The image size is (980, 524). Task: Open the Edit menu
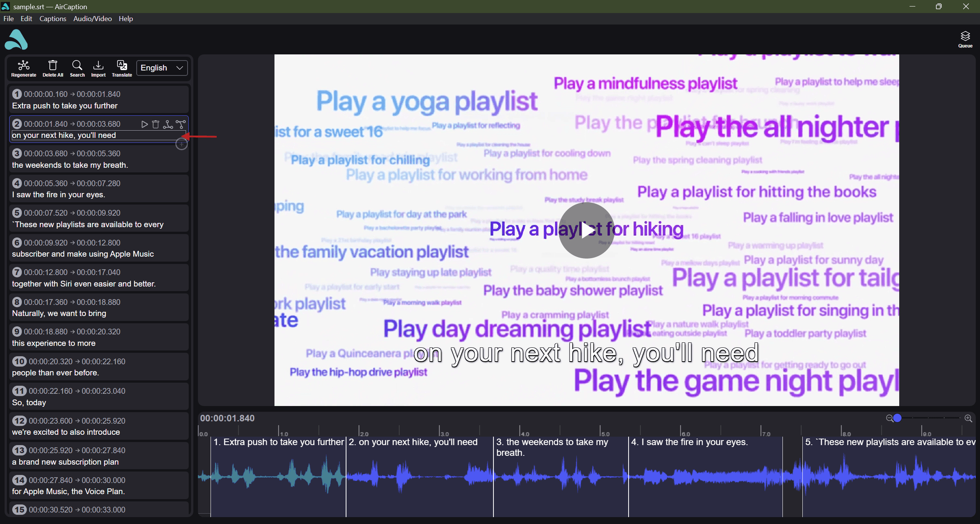[26, 18]
